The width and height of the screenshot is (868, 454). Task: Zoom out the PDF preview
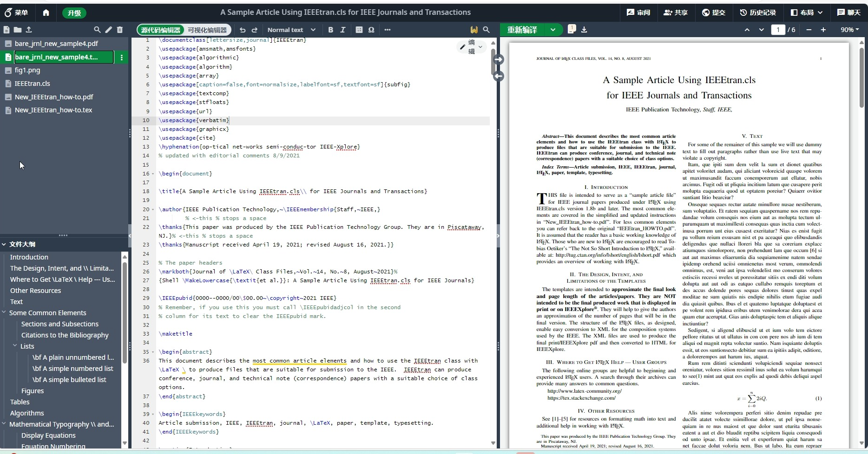coord(809,30)
